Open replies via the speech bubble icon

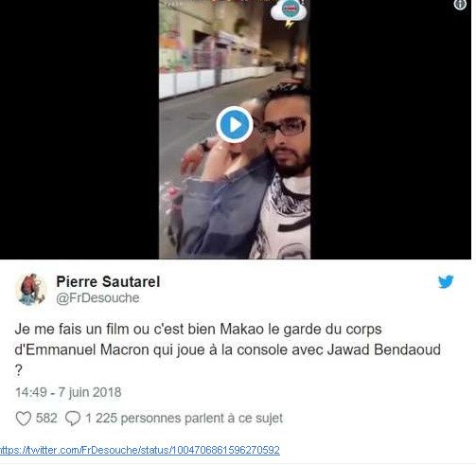click(73, 419)
